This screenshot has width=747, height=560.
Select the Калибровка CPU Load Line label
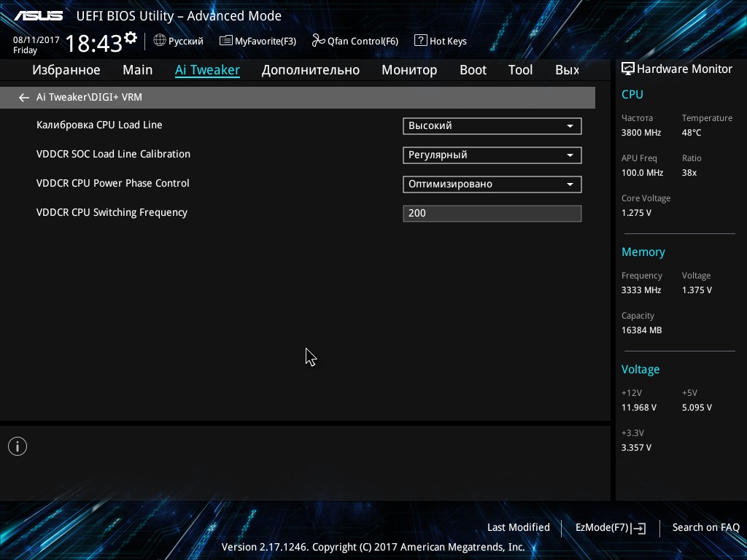(99, 125)
